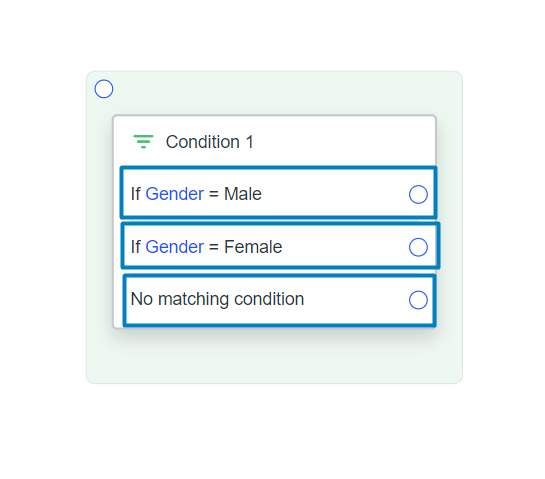
Task: Click the Male value in the first condition
Action: coord(243,194)
